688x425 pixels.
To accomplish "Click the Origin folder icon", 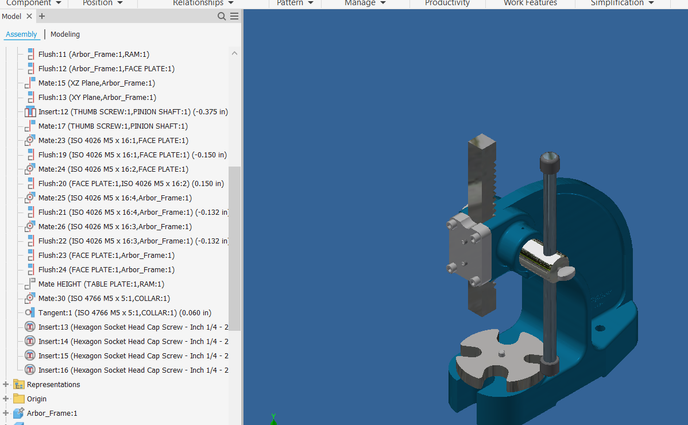I will pos(18,399).
